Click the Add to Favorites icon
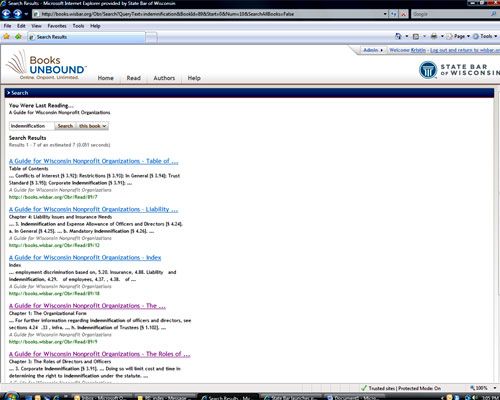This screenshot has height=400, width=500. (x=18, y=36)
